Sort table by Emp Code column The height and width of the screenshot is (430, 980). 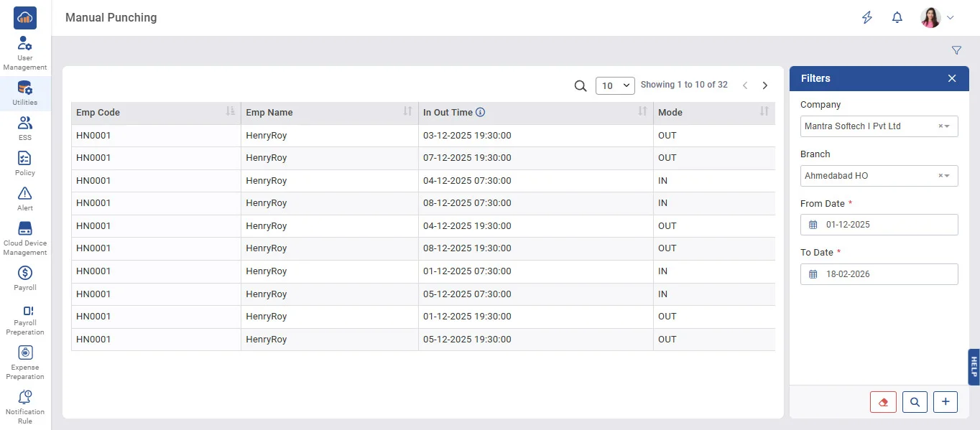coord(230,111)
